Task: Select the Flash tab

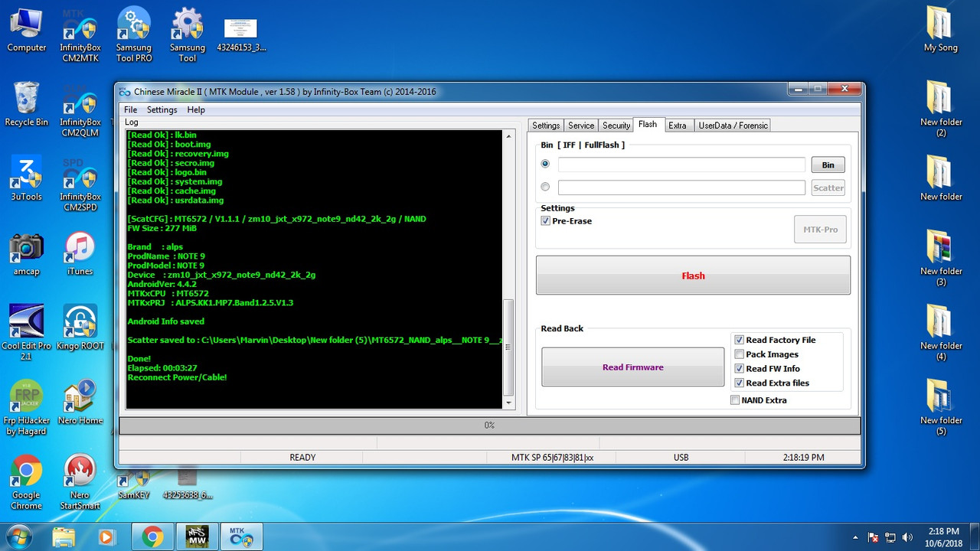Action: point(648,125)
